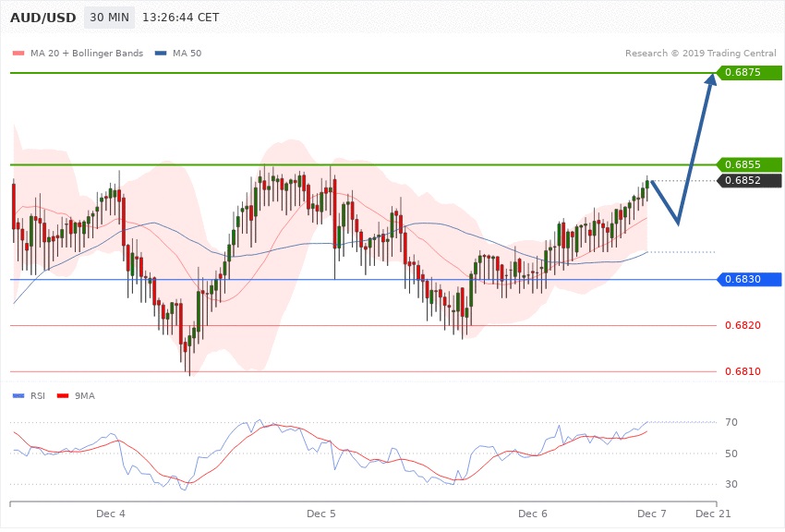Select the Dec 4 date marker
785x532 pixels.
click(111, 513)
